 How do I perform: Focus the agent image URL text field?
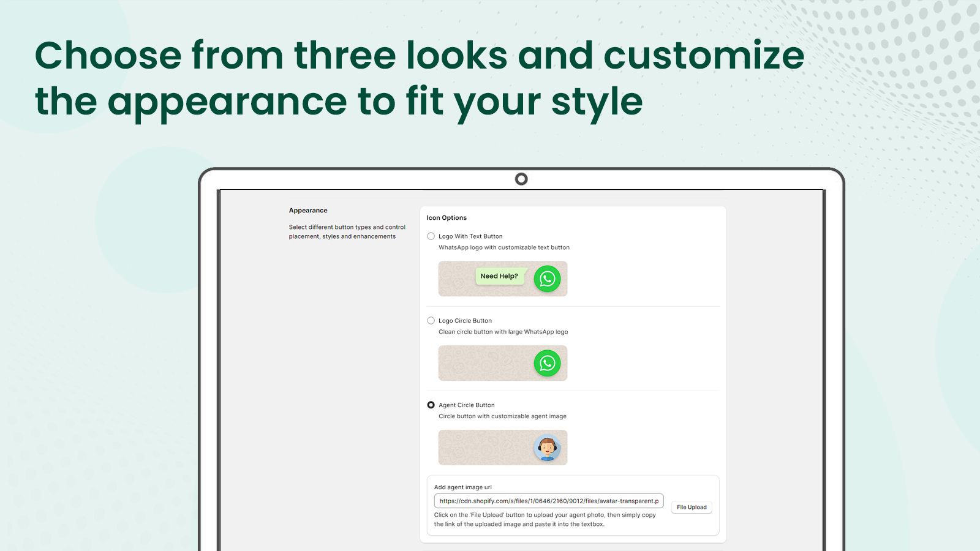[x=548, y=501]
